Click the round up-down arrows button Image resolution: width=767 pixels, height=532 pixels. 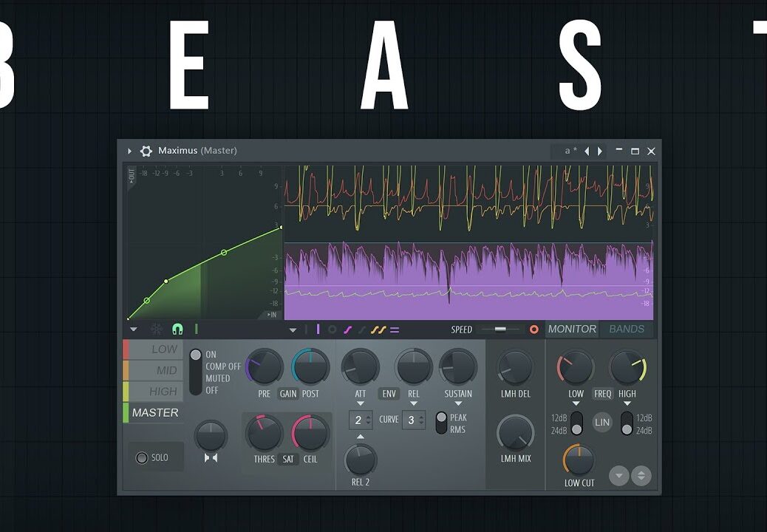coord(641,476)
